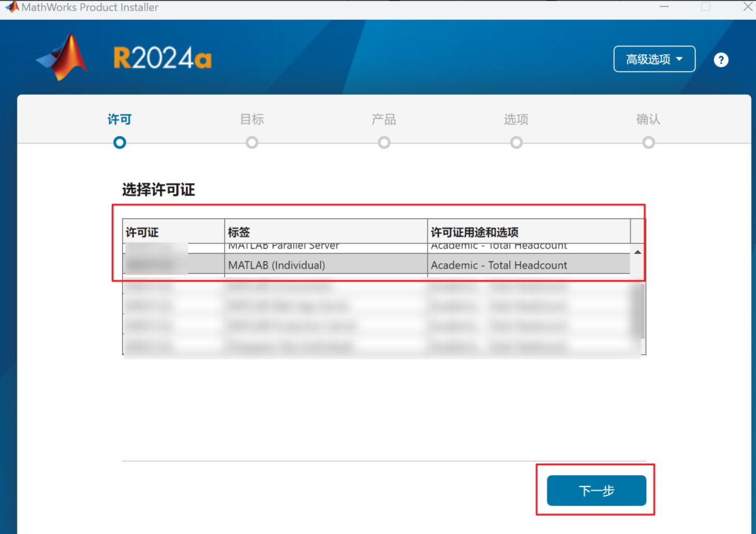Click the circle indicator under 选项
Viewport: 756px width, 534px height.
click(x=516, y=143)
